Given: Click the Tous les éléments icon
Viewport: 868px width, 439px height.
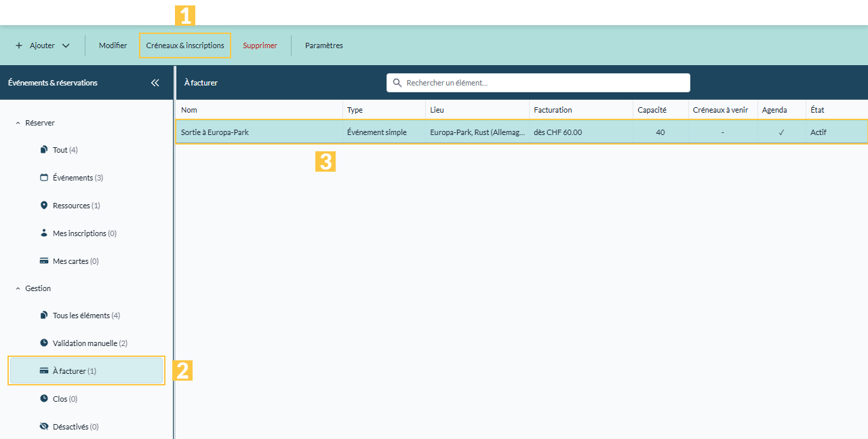Looking at the screenshot, I should pyautogui.click(x=44, y=315).
